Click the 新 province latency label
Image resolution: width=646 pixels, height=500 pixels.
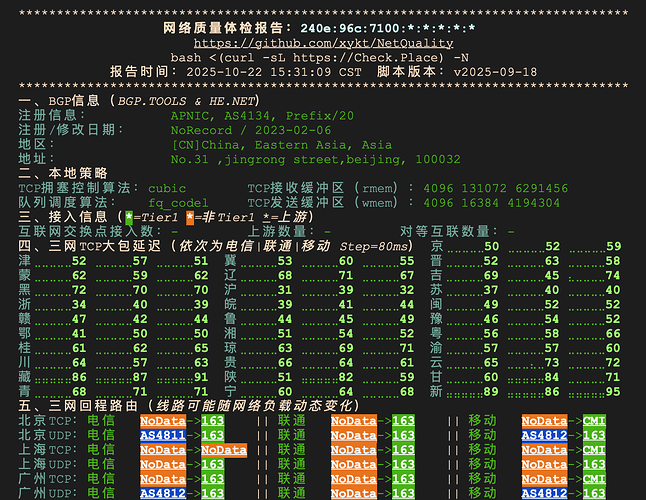[436, 391]
